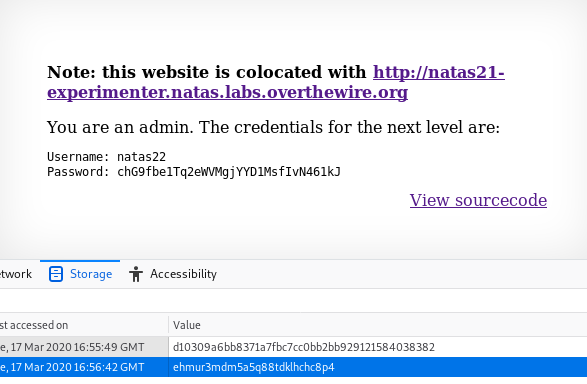This screenshot has width=587, height=384.
Task: Click the 'Username:' label text
Action: pyautogui.click(x=78, y=156)
